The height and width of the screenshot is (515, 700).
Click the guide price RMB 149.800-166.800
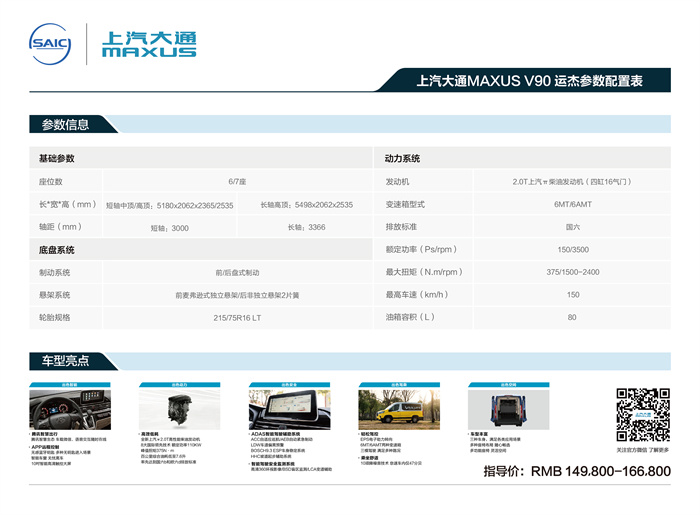click(576, 471)
